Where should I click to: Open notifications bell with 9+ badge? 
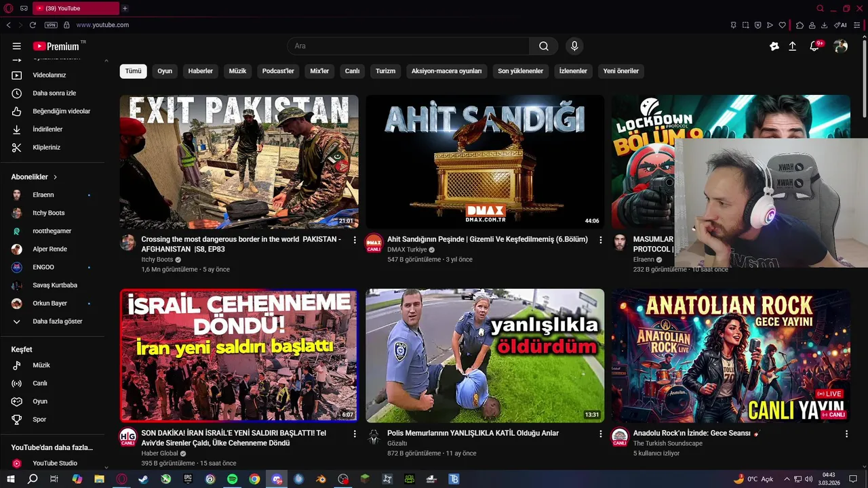[x=815, y=46]
